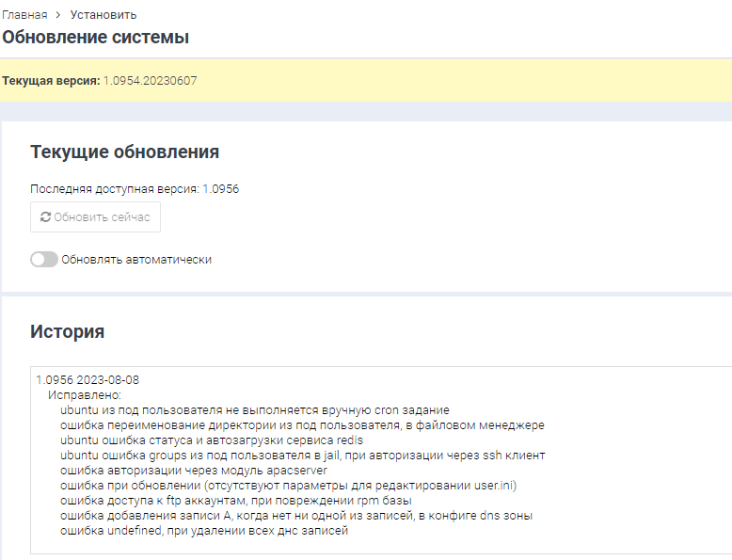
Task: Click the user.ini update error line
Action: [x=288, y=486]
